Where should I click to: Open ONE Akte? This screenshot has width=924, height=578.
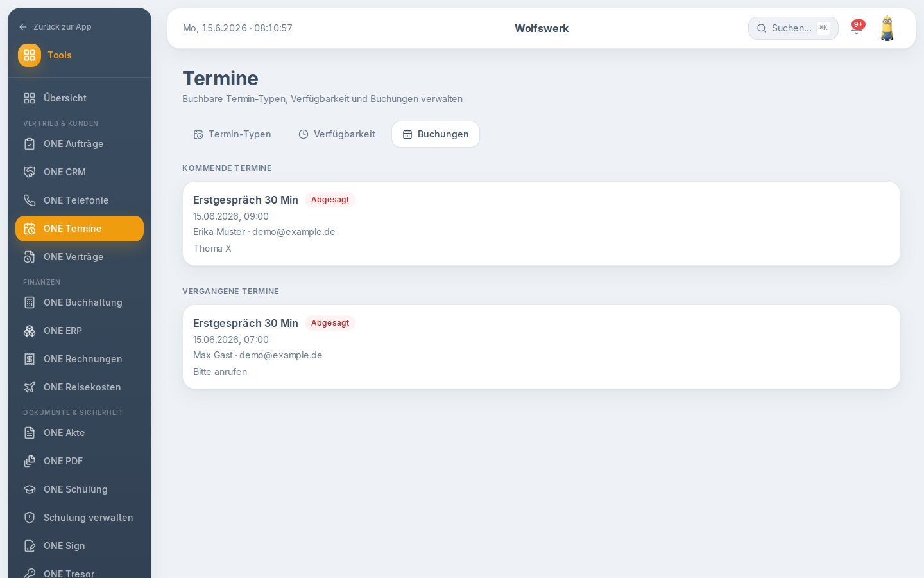coord(80,433)
